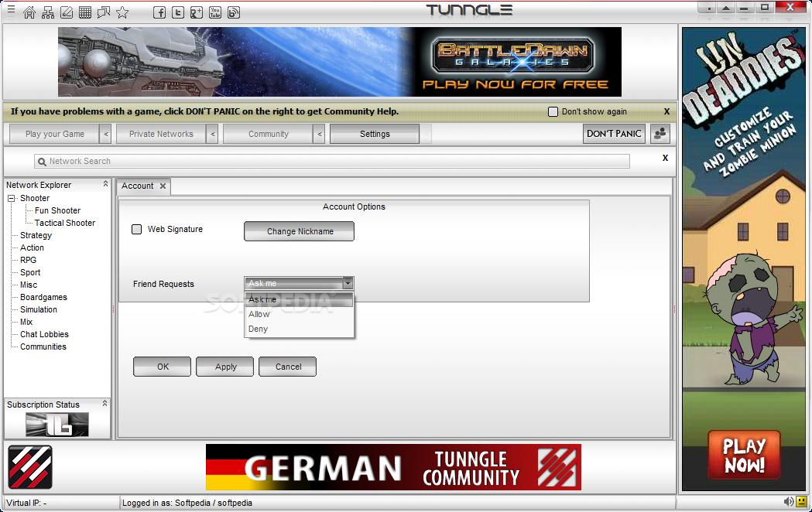Screen dimensions: 812x512
Task: Enable the Web Signature checkbox
Action: click(137, 229)
